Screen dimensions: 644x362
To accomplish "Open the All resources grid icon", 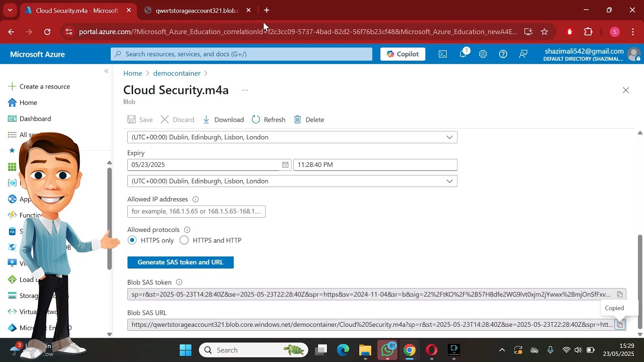I will pos(12,167).
